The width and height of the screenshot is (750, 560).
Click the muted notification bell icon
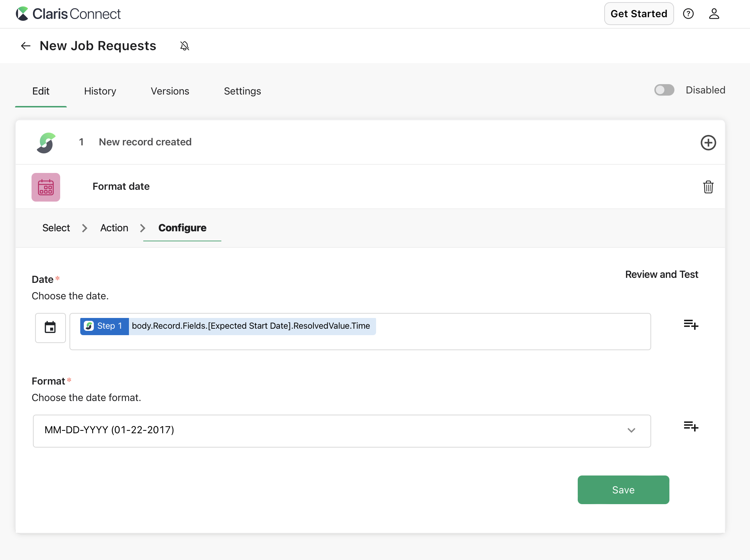pyautogui.click(x=184, y=46)
